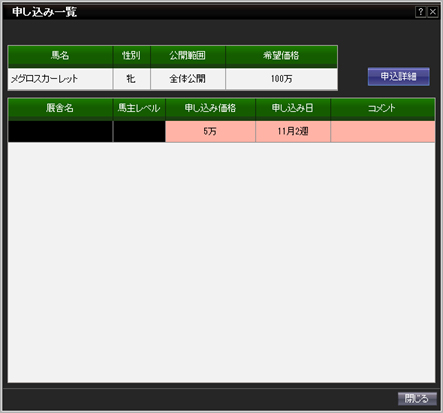
Task: Click the 閉じる button
Action: 417,398
